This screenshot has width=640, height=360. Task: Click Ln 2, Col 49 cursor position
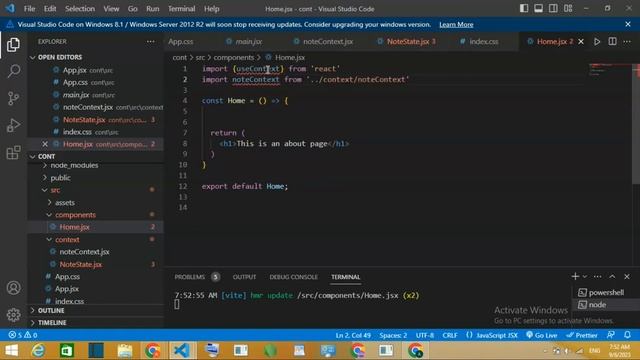coord(353,335)
